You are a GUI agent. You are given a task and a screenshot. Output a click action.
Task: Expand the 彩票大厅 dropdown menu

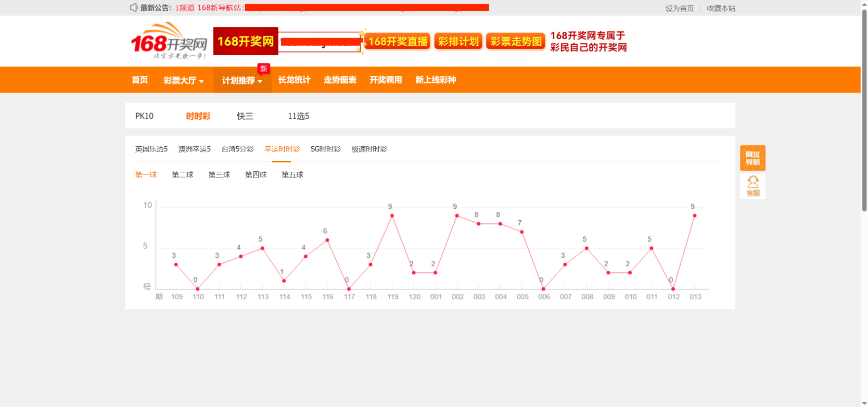coord(183,80)
